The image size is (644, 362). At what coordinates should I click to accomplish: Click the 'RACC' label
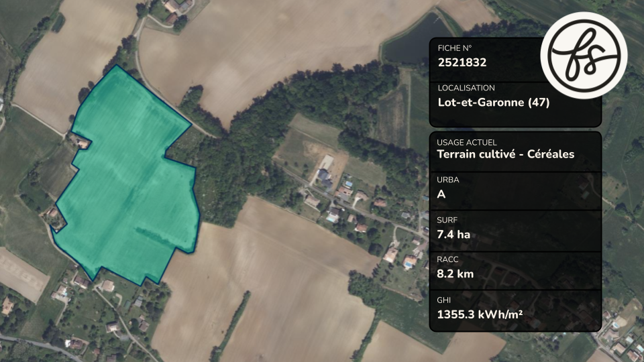pyautogui.click(x=447, y=259)
